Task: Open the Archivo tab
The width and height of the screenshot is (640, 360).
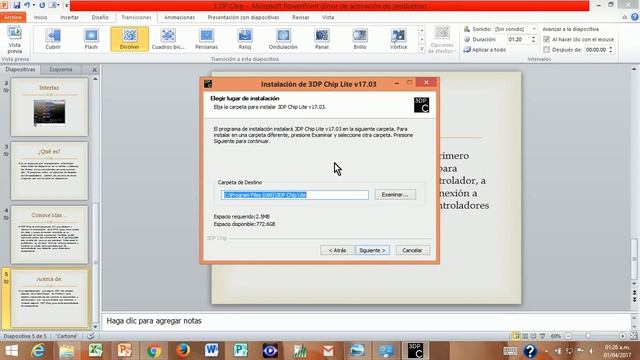Action: pos(13,18)
